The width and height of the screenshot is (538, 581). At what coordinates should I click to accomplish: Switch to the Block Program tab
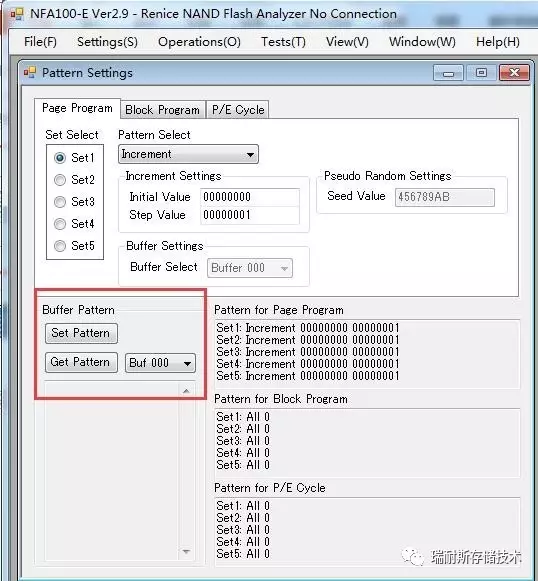click(x=163, y=110)
